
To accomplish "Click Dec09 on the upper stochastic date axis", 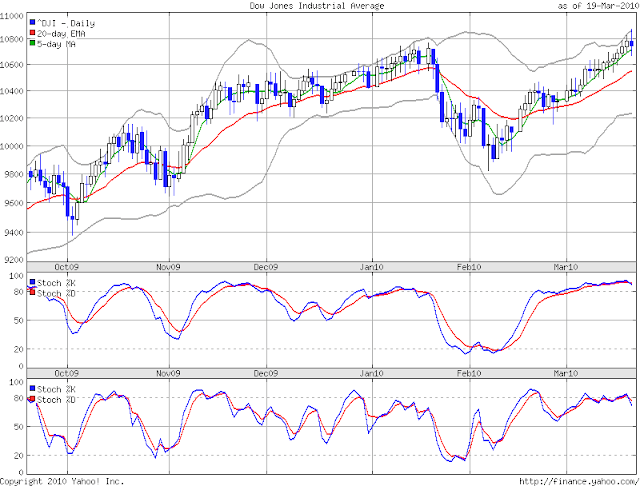I will click(266, 373).
